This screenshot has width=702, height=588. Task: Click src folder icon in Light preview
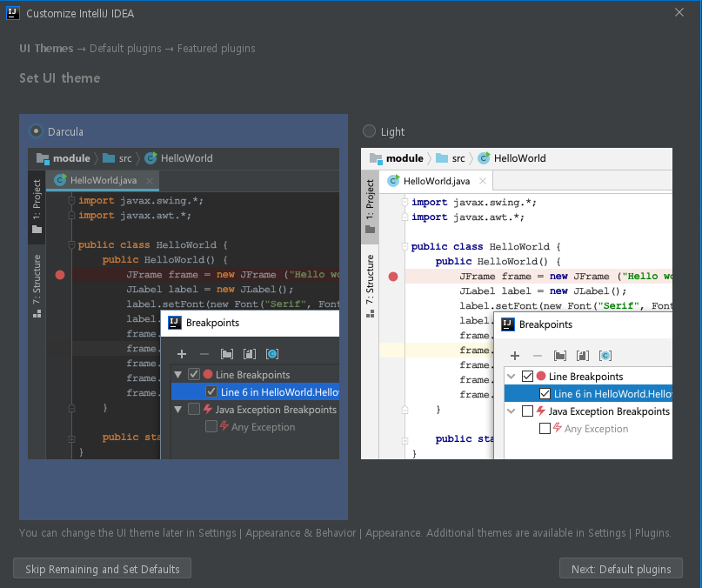[442, 158]
